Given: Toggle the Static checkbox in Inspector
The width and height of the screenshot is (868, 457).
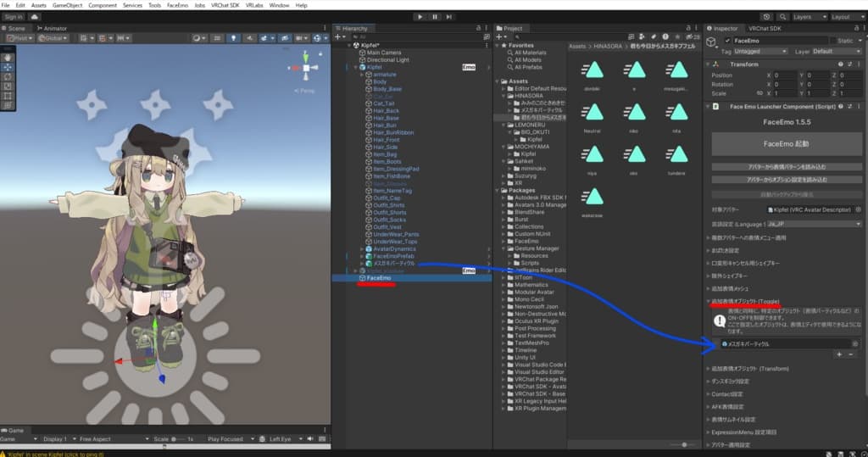Looking at the screenshot, I should coord(833,41).
